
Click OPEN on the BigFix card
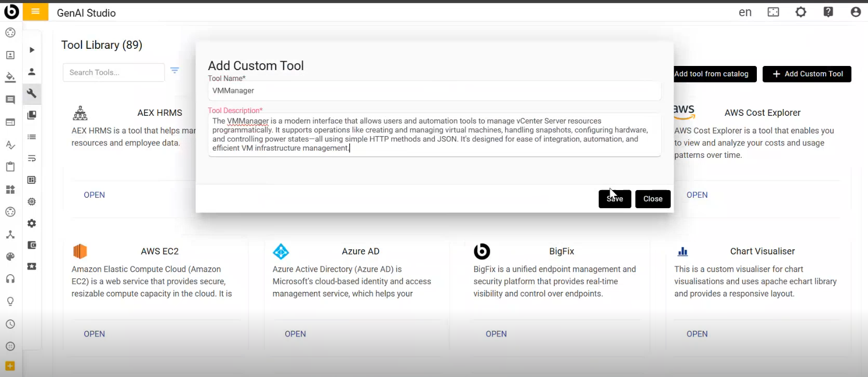[496, 334]
